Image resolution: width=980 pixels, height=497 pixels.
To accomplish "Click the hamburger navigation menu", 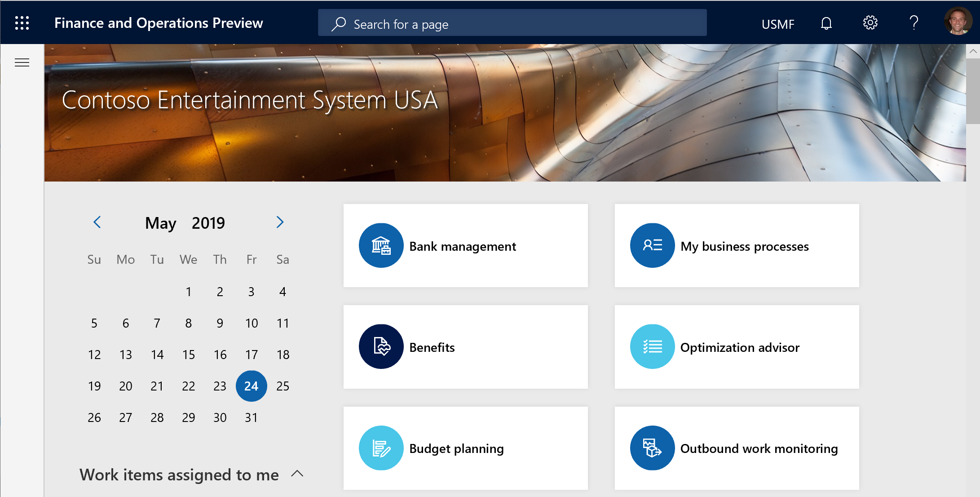I will pos(22,62).
